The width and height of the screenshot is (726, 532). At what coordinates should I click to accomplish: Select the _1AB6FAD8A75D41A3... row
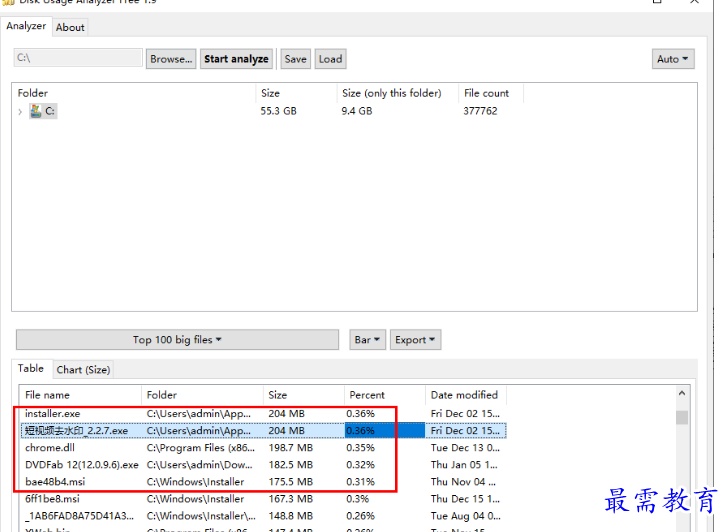tap(263, 516)
